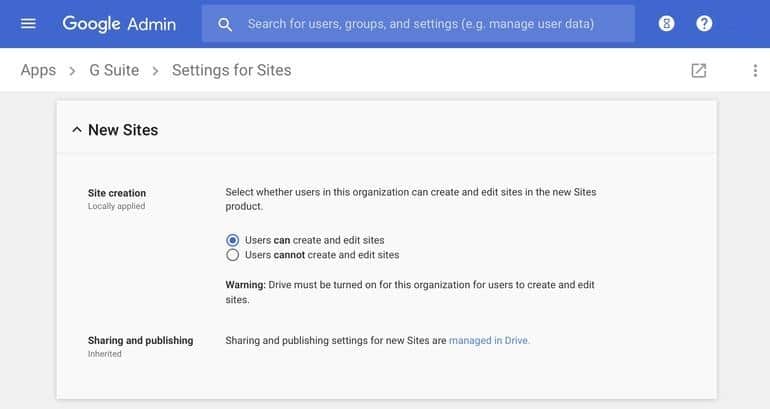The width and height of the screenshot is (770, 409).
Task: Go to Apps breadcrumb
Action: pyautogui.click(x=38, y=70)
